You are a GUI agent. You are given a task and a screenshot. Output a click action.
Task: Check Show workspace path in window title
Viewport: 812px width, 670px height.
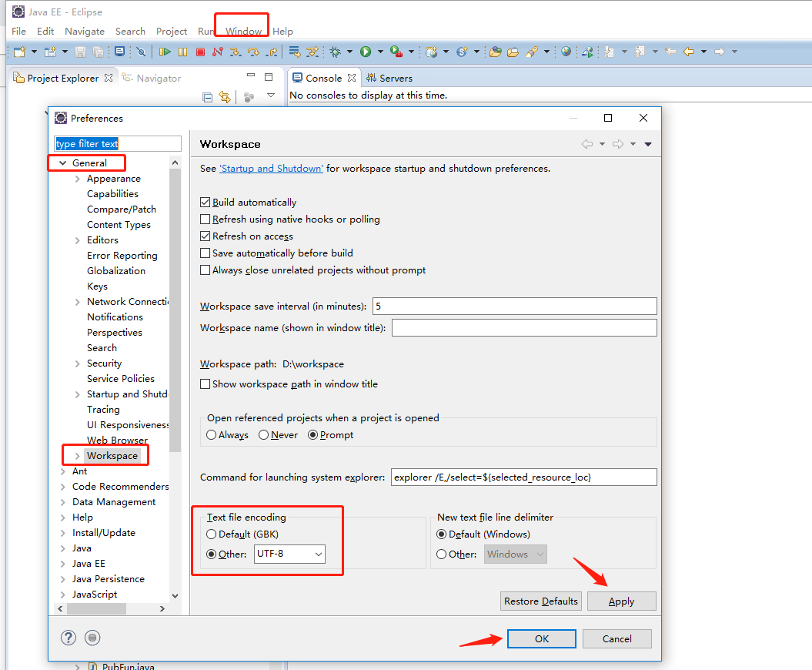point(205,384)
